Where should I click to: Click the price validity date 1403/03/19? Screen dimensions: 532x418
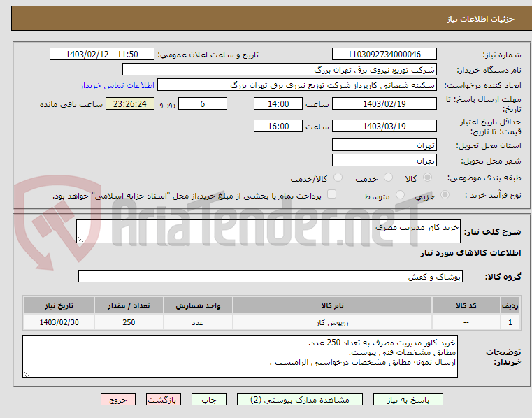click(384, 127)
